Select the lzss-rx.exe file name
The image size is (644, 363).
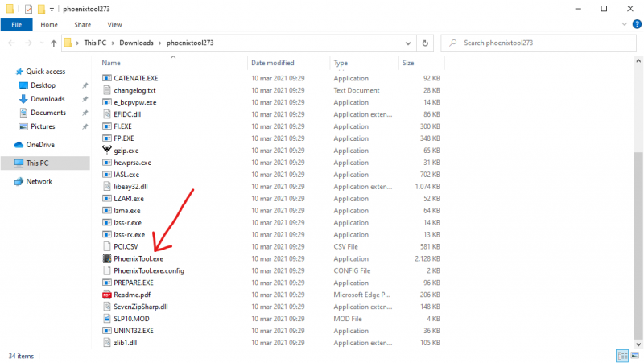point(129,234)
